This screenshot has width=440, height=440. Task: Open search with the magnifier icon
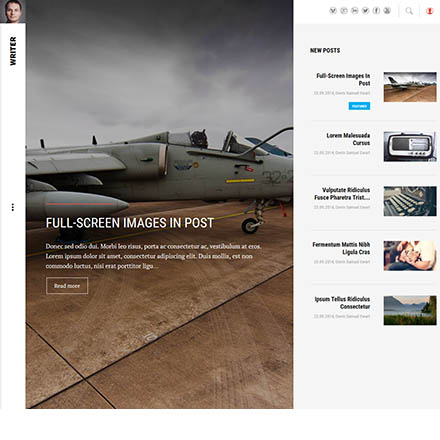click(x=409, y=11)
